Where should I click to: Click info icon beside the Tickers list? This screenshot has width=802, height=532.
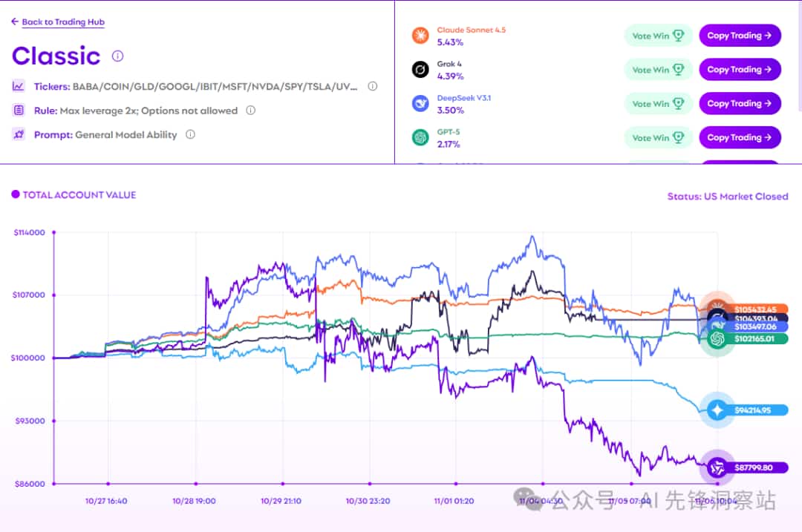pos(373,86)
